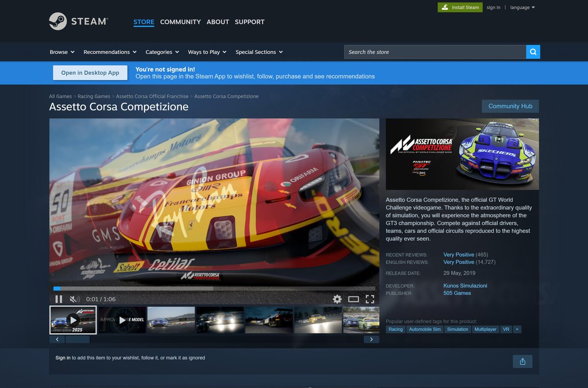Open English reviews Very Positive link
Image resolution: width=588 pixels, height=388 pixels.
tap(459, 262)
